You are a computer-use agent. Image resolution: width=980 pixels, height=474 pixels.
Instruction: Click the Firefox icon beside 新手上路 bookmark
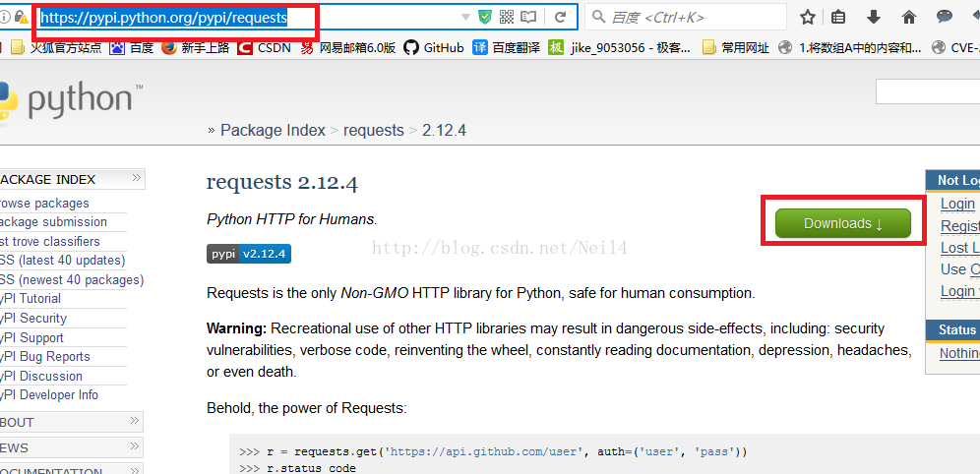pos(169,47)
